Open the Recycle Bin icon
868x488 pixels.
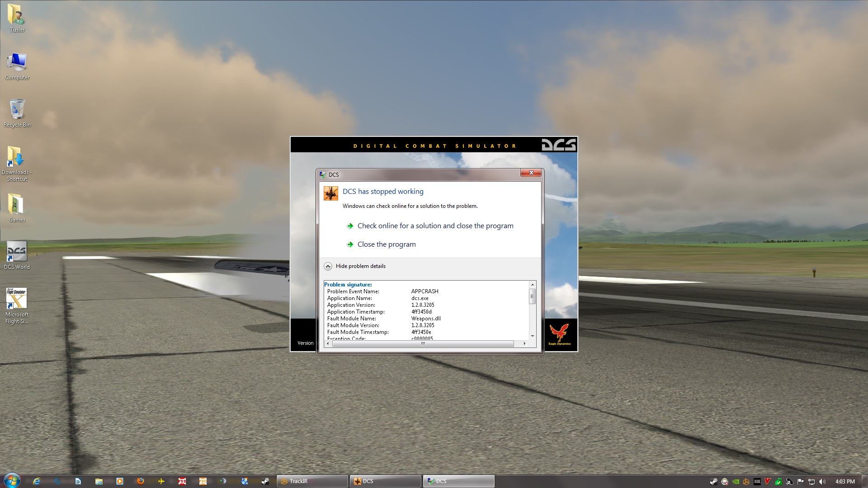pos(17,113)
